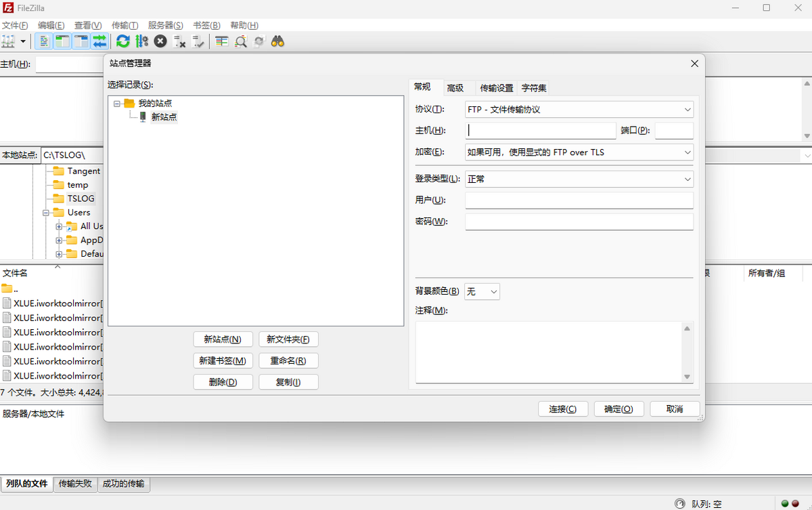Click the 新建书签(M) button
Image resolution: width=812 pixels, height=510 pixels.
[223, 360]
